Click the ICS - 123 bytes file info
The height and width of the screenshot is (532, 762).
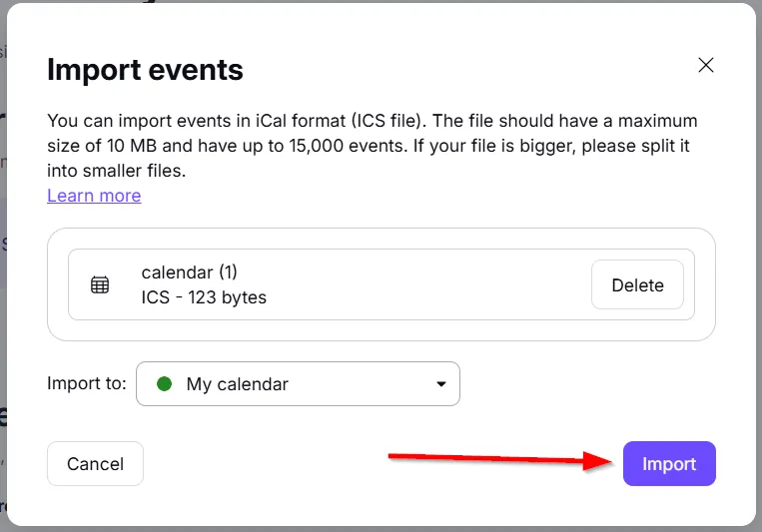click(x=204, y=297)
